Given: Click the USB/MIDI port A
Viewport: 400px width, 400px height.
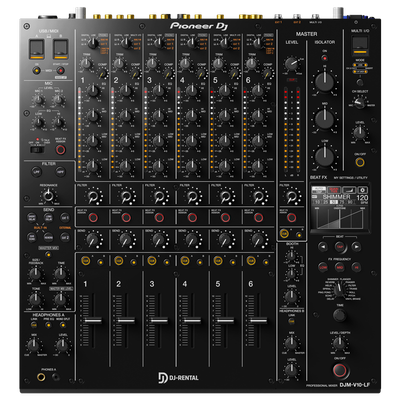Looking at the screenshot, I should click(x=36, y=48).
